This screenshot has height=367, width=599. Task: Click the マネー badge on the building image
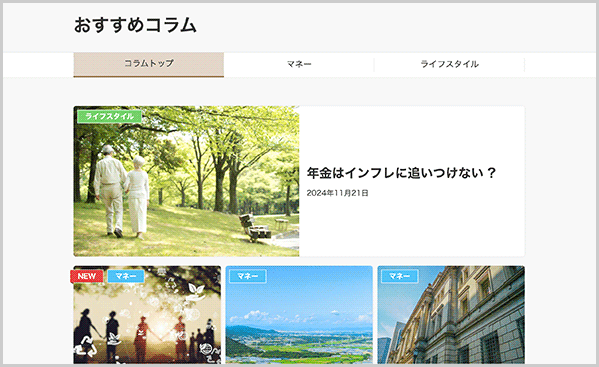coord(400,276)
